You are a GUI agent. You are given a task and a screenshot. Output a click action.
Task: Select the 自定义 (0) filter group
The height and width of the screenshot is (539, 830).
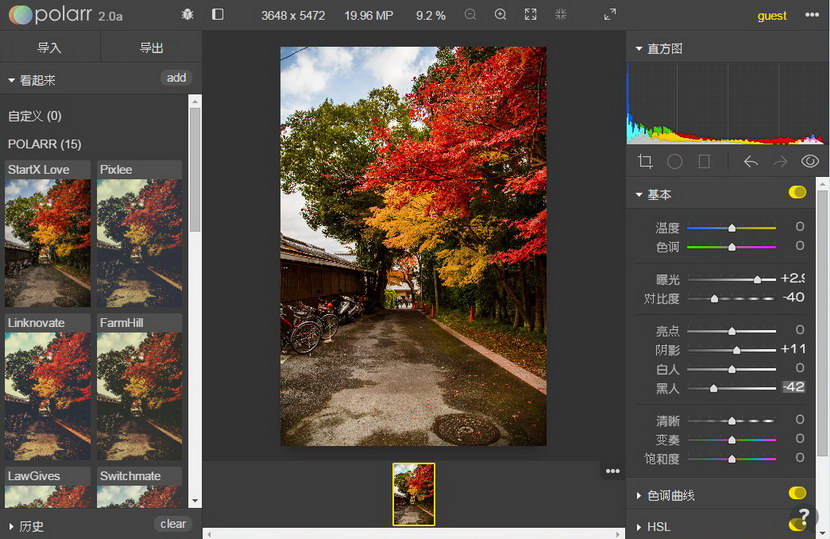pos(34,116)
